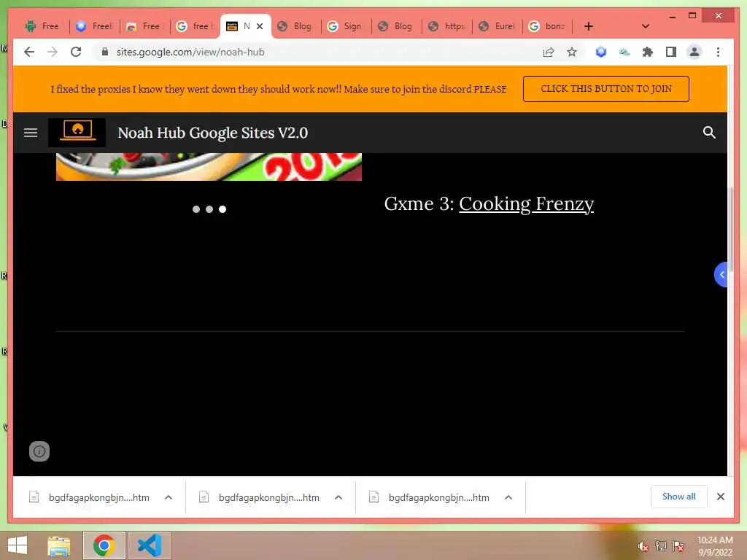This screenshot has width=747, height=560.
Task: Expand options for first downloaded file
Action: (x=169, y=497)
